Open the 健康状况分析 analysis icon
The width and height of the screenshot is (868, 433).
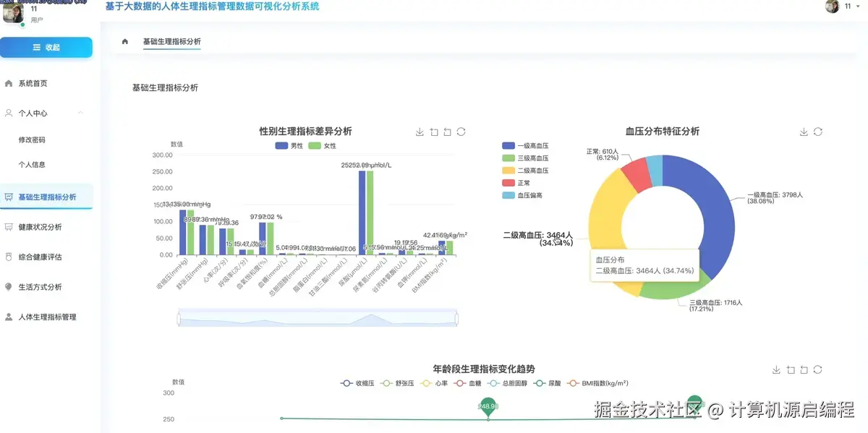tap(9, 227)
